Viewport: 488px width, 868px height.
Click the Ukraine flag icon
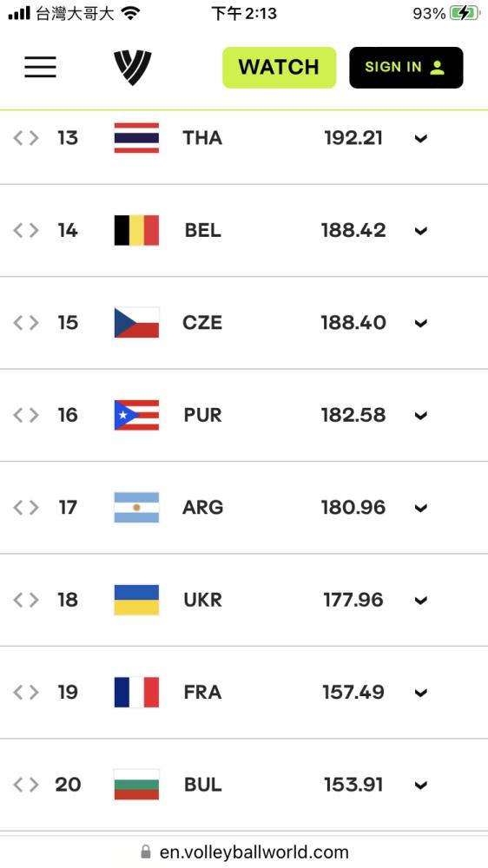pos(136,600)
